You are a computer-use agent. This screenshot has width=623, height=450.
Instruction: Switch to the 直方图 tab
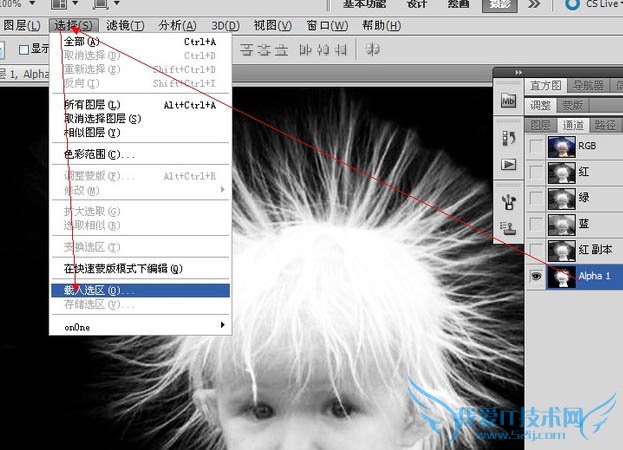[x=546, y=85]
